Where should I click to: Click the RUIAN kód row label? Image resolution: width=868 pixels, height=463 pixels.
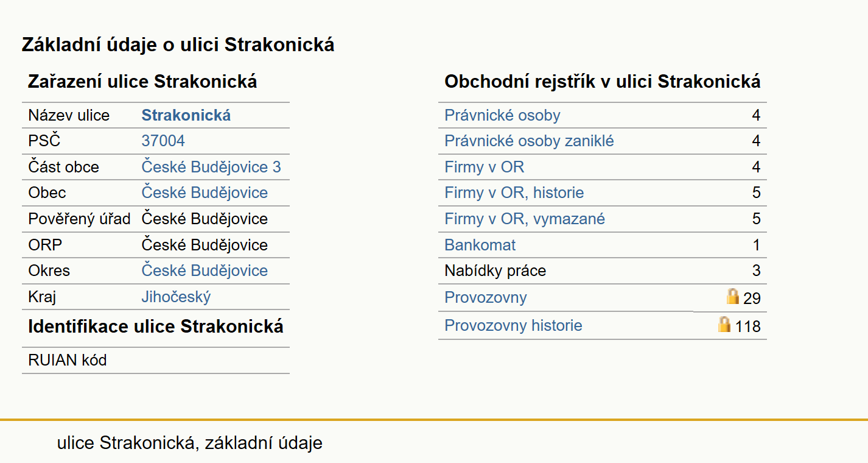click(x=68, y=360)
